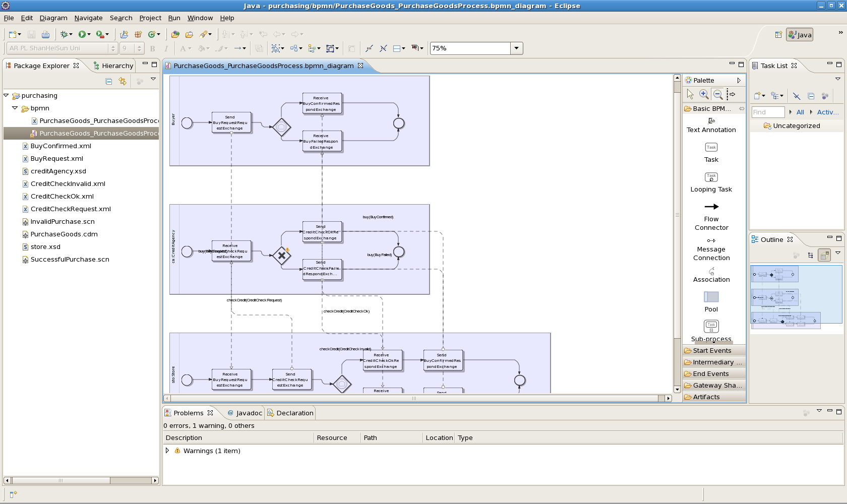The width and height of the screenshot is (847, 504).
Task: Expand the Intermediary palette drawer
Action: [714, 362]
